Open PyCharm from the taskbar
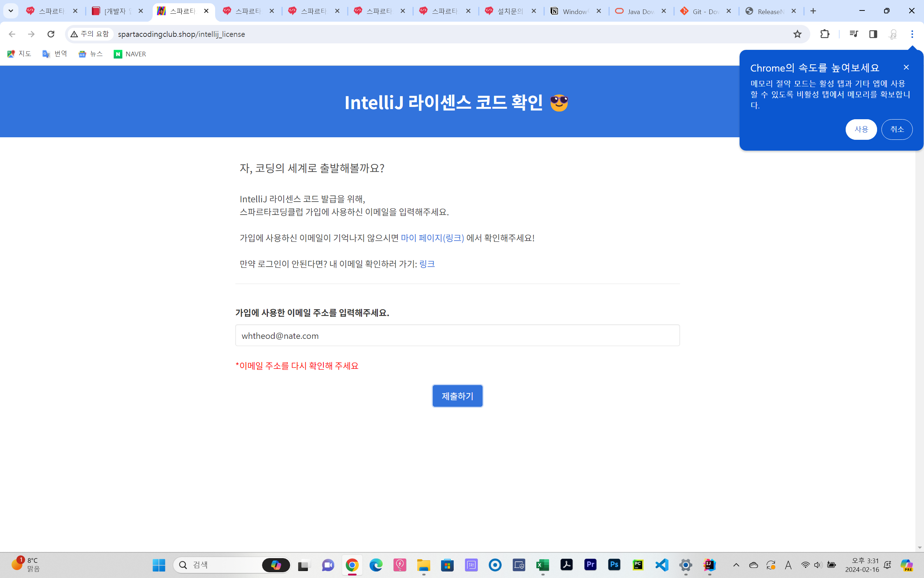Viewport: 924px width, 578px height. click(638, 565)
